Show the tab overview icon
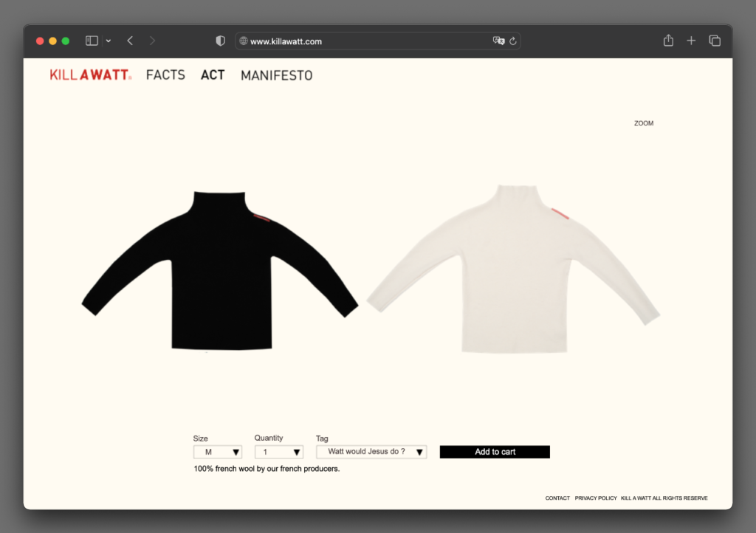Viewport: 756px width, 533px height. (715, 41)
